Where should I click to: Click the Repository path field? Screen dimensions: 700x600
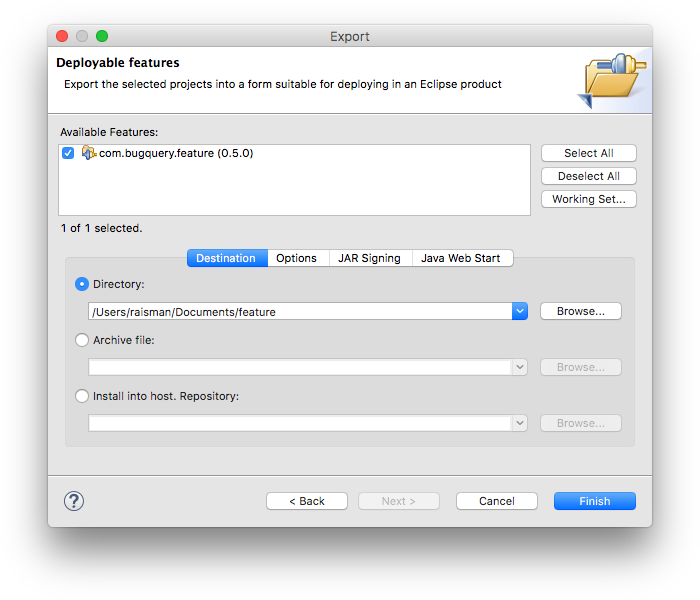point(300,423)
